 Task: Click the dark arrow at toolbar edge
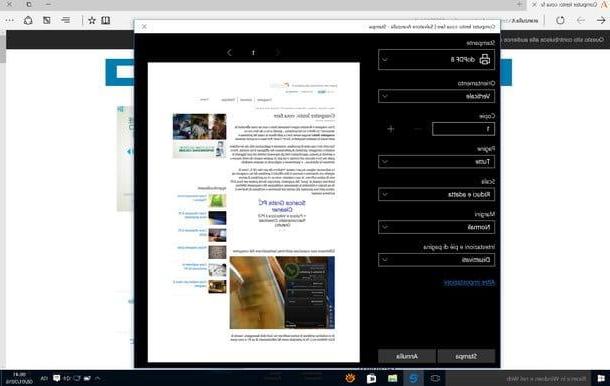pyautogui.click(x=601, y=20)
